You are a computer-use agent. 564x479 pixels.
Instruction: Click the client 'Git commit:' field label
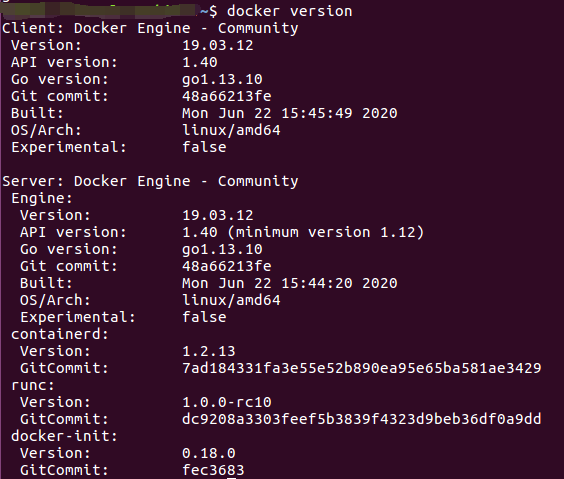click(60, 96)
